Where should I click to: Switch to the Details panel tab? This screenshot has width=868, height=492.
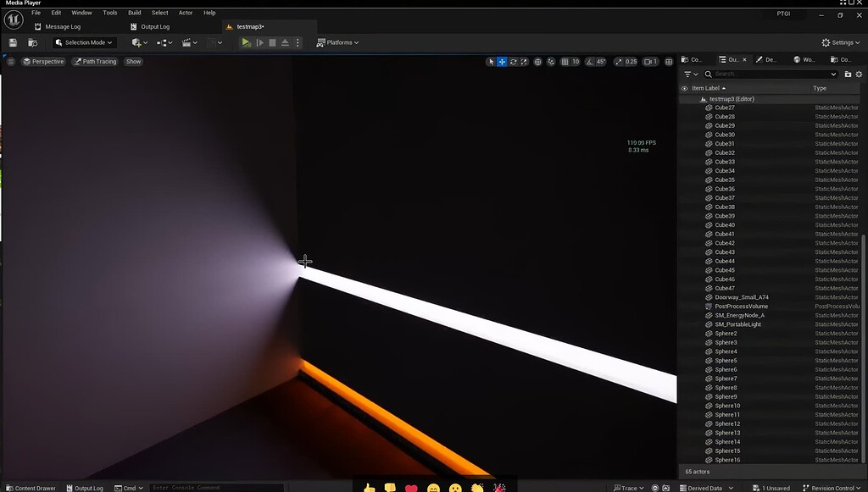click(767, 59)
